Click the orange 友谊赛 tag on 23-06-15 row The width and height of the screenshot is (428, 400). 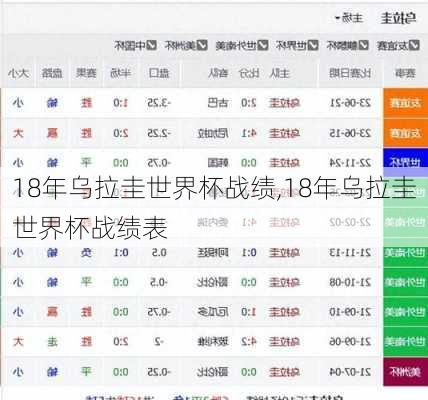pyautogui.click(x=405, y=133)
